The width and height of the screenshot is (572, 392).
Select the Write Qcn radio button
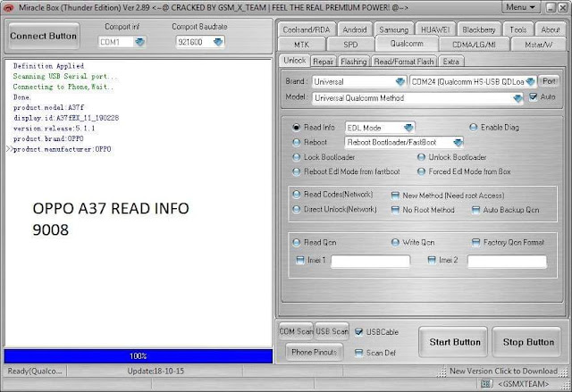click(395, 242)
